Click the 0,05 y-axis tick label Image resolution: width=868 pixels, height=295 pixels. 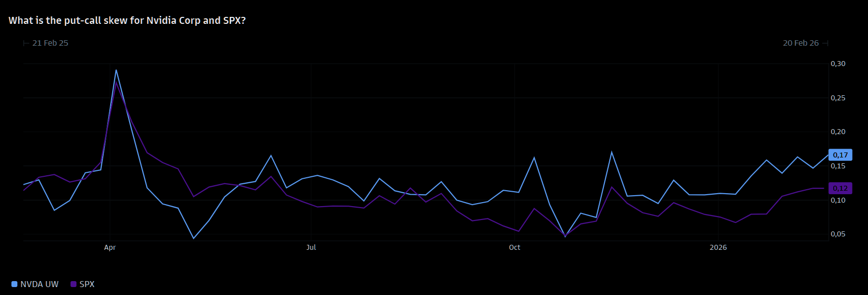tap(838, 234)
